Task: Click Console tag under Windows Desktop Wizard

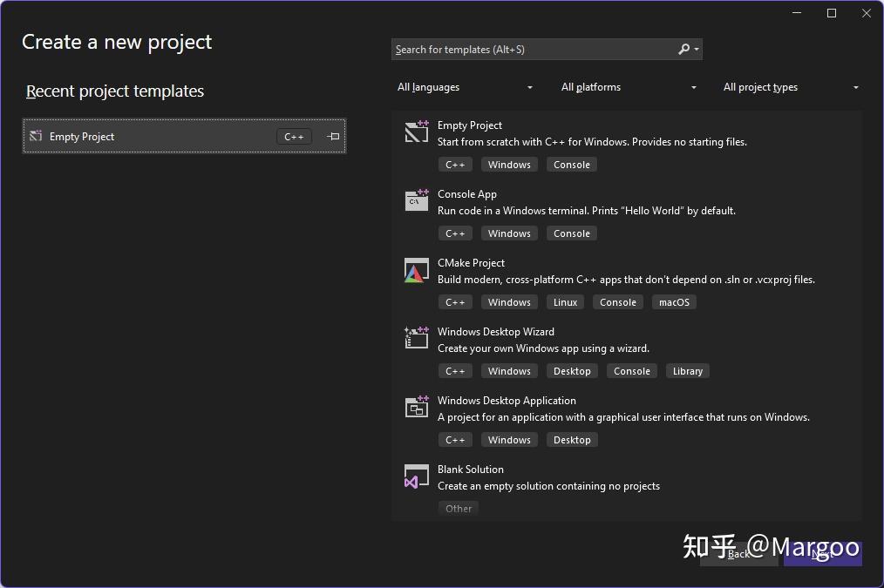Action: [x=631, y=371]
